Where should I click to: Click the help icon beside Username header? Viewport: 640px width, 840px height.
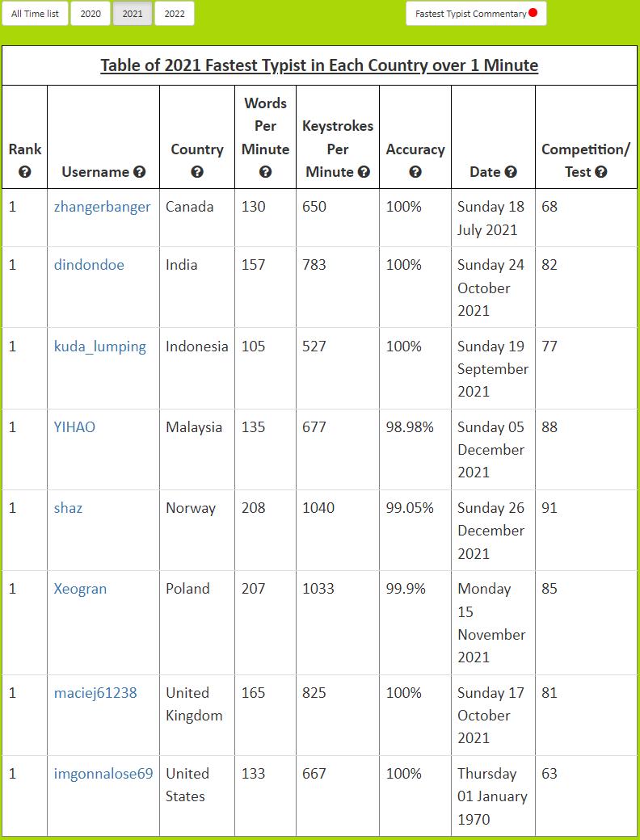point(140,172)
